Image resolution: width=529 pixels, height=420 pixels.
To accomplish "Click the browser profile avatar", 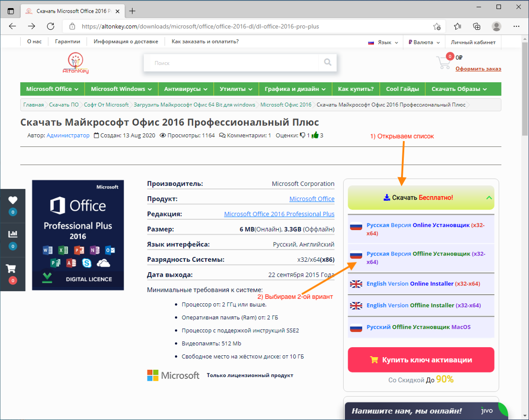I will click(496, 26).
